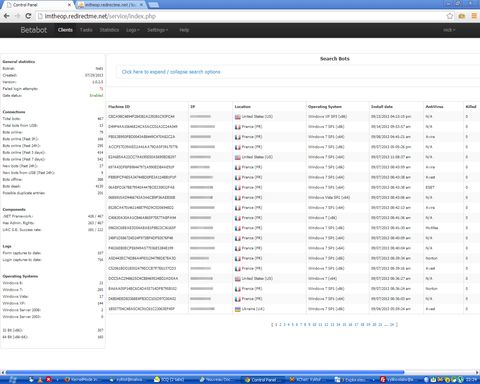Open the Chrome menu icon
The image size is (480, 384).
tap(474, 16)
